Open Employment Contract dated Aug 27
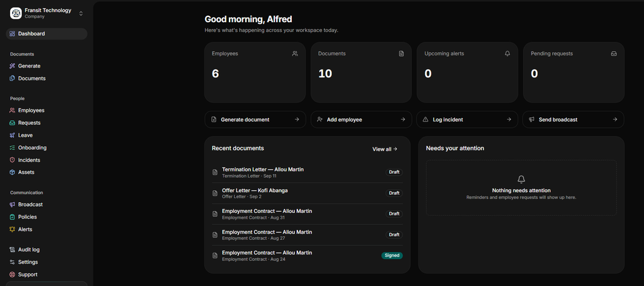Image resolution: width=644 pixels, height=286 pixels. 307,234
